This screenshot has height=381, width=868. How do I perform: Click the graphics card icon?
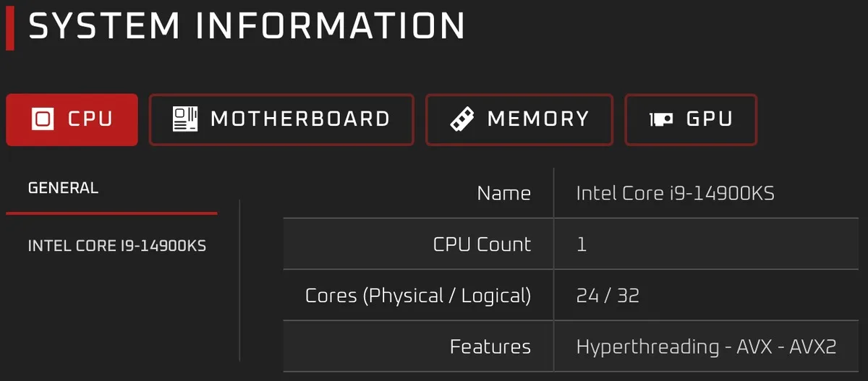662,119
